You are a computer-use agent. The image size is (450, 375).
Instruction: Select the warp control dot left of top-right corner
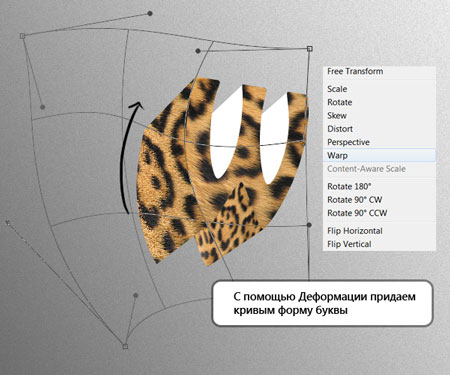click(198, 51)
